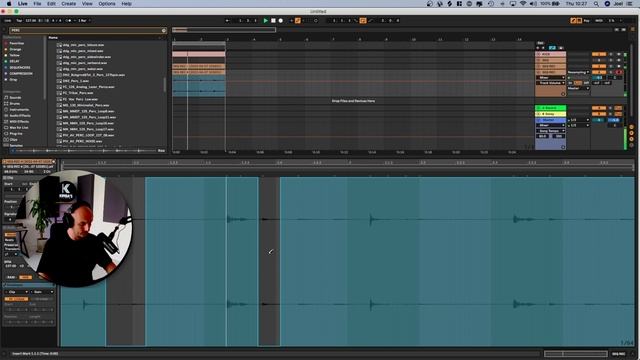
Task: Open the COMPRESSION collection
Action: 21,73
